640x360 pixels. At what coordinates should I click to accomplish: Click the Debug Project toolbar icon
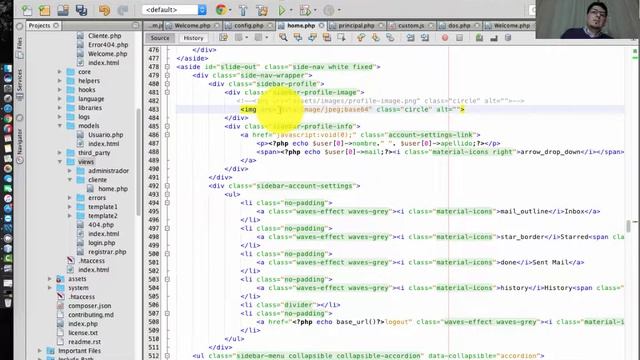(304, 10)
